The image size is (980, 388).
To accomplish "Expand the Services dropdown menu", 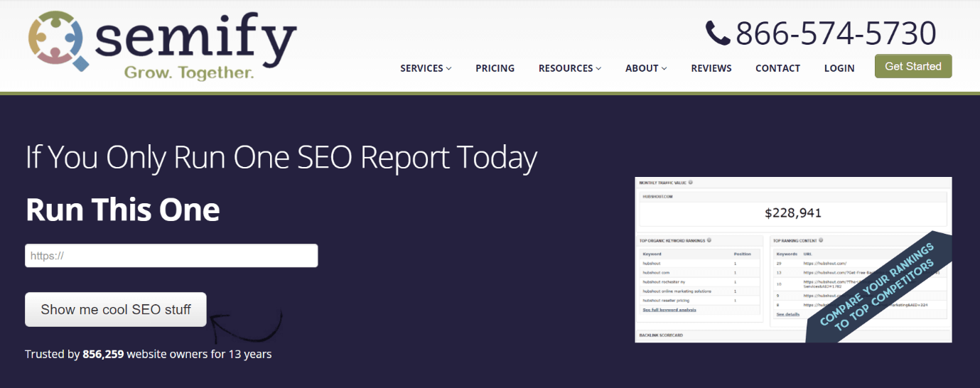I will click(426, 68).
